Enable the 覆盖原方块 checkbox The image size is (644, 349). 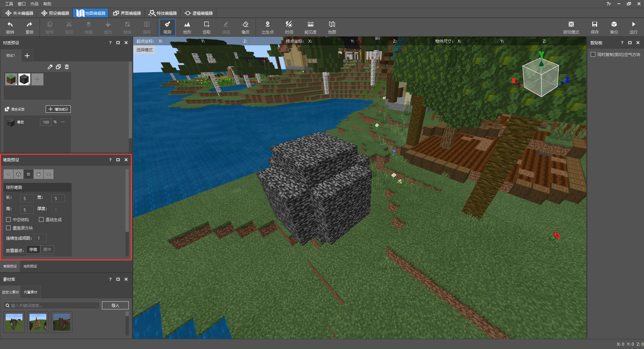click(x=8, y=228)
